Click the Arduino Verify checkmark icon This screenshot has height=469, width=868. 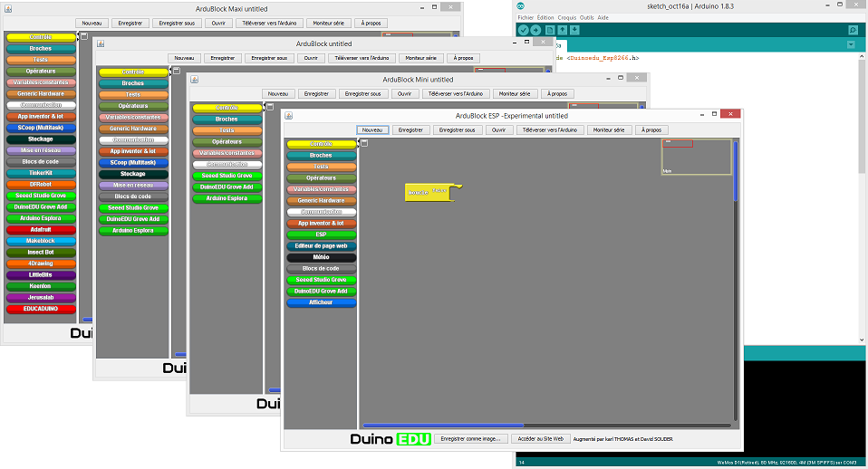pyautogui.click(x=524, y=30)
